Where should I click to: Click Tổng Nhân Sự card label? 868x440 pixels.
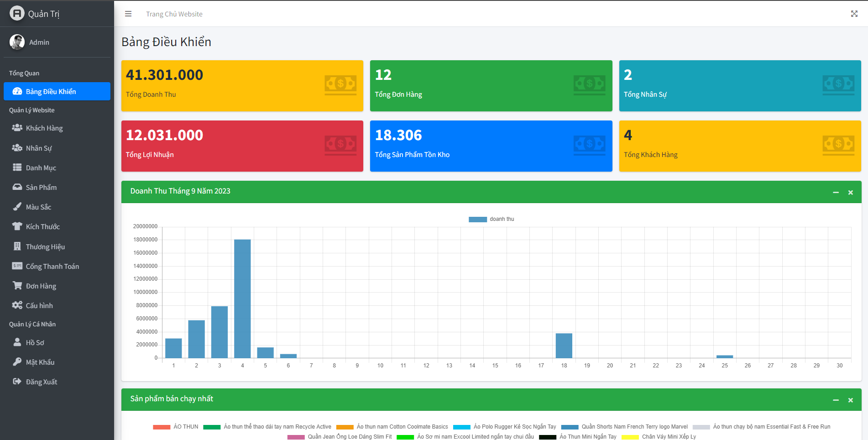point(645,94)
